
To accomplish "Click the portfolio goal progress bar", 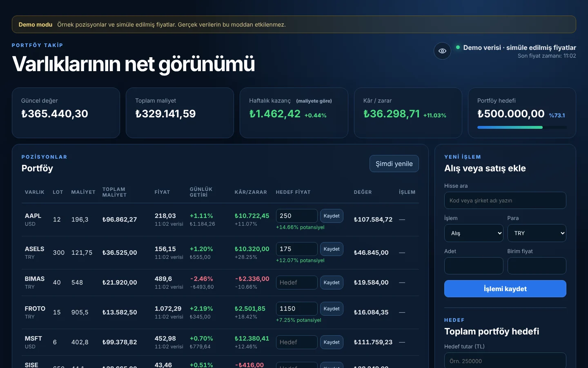I will click(522, 128).
